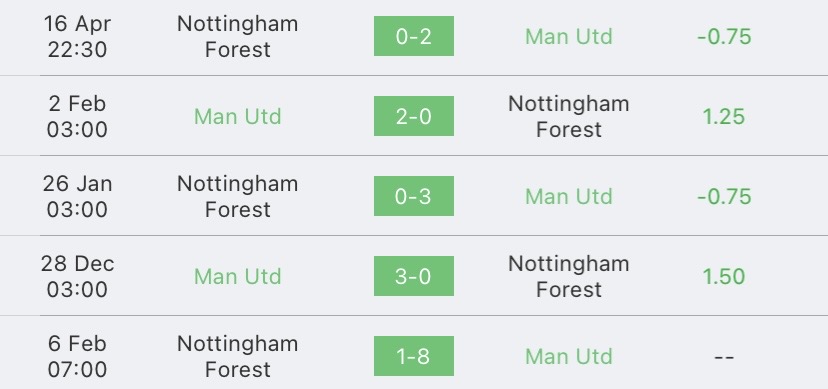
Task: Select Man Utd home team on 28 Dec
Action: click(x=238, y=277)
